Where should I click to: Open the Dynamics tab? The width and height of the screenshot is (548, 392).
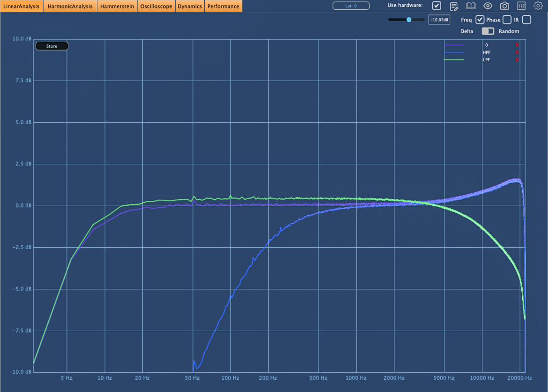(x=190, y=6)
